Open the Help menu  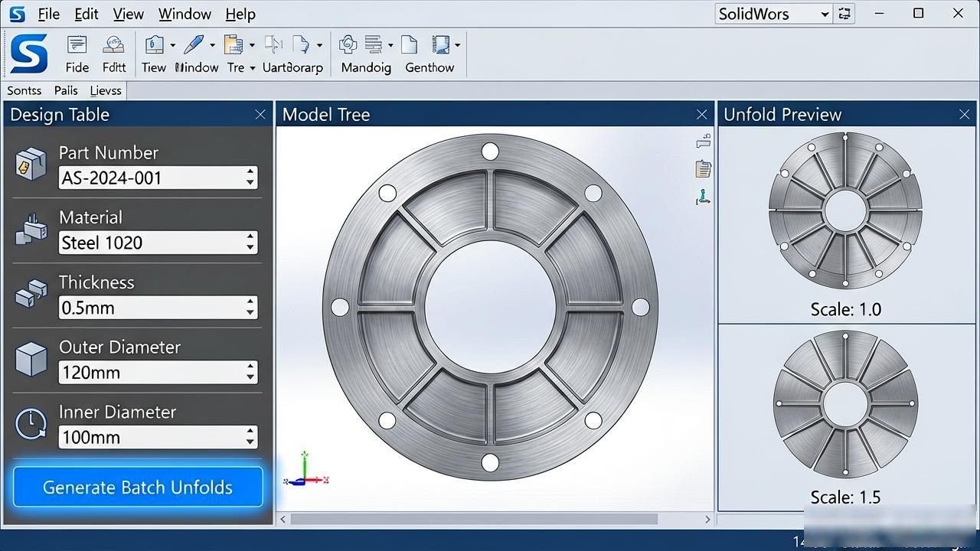[x=240, y=14]
